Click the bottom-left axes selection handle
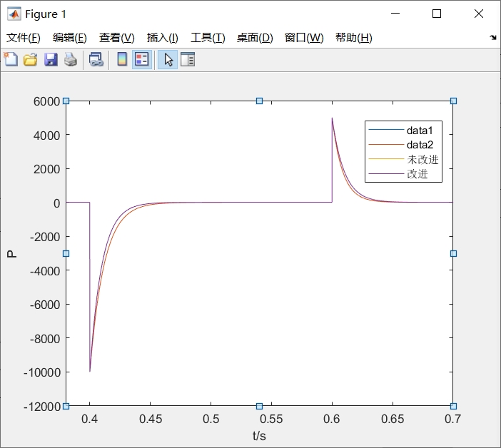 tap(66, 406)
